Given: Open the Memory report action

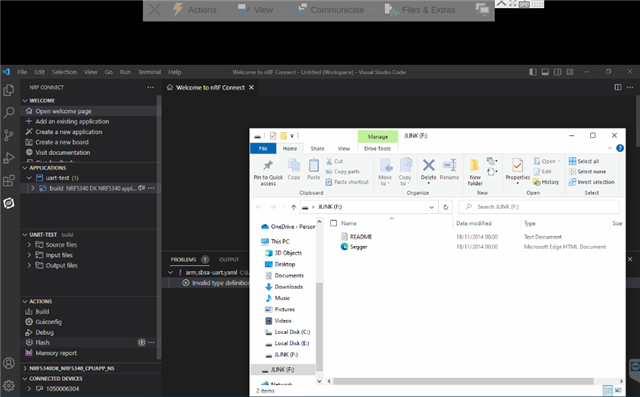Looking at the screenshot, I should (x=56, y=353).
